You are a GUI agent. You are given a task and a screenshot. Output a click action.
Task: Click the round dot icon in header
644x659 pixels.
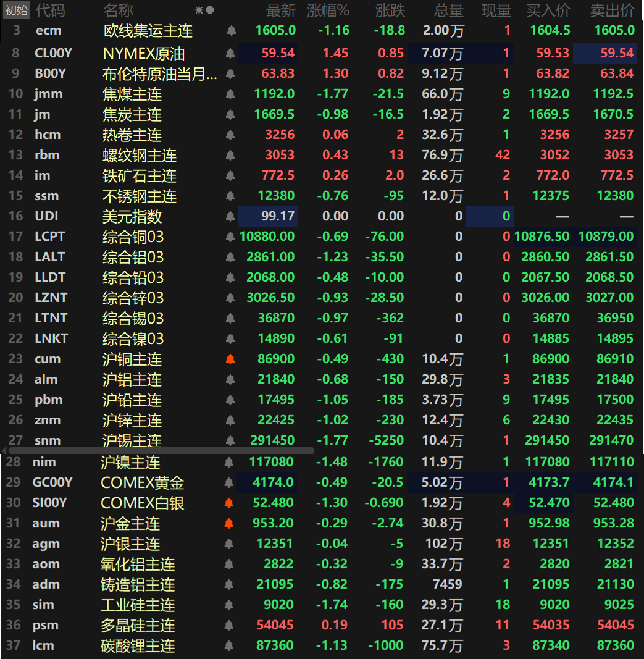click(210, 10)
